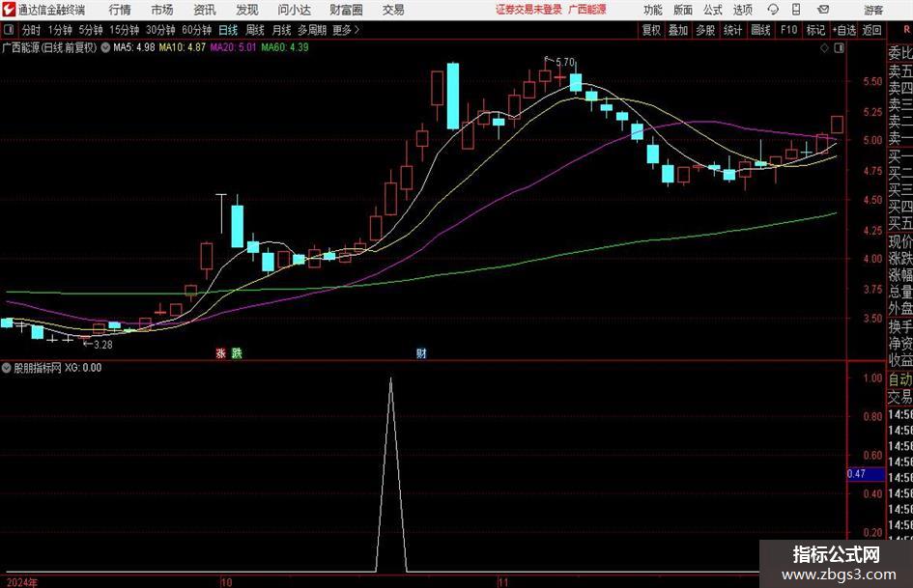Switch to 15分钟 period
Screen dimensions: 913x588
[x=124, y=30]
